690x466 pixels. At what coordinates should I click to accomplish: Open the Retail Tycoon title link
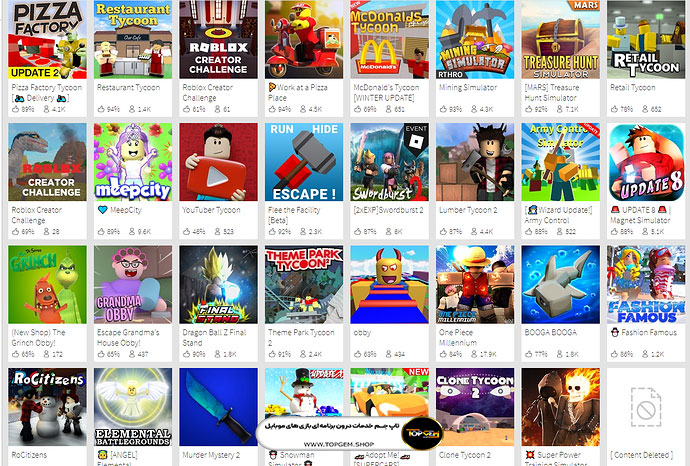[x=632, y=88]
